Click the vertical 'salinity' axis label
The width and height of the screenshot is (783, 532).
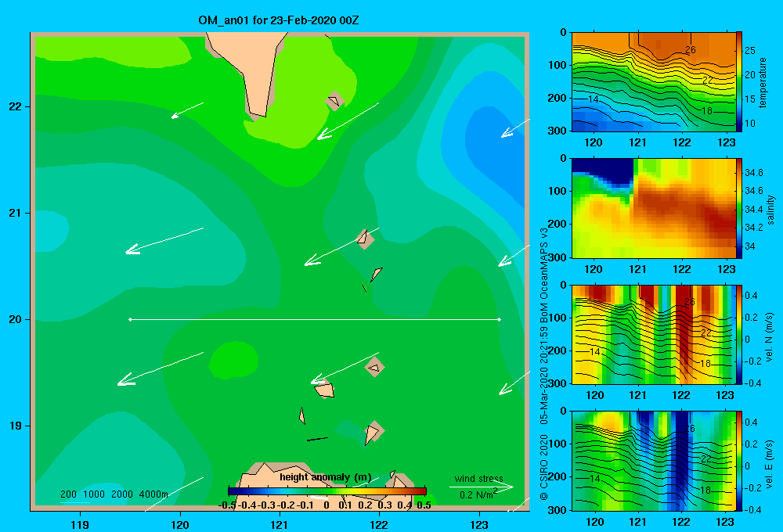pyautogui.click(x=770, y=210)
